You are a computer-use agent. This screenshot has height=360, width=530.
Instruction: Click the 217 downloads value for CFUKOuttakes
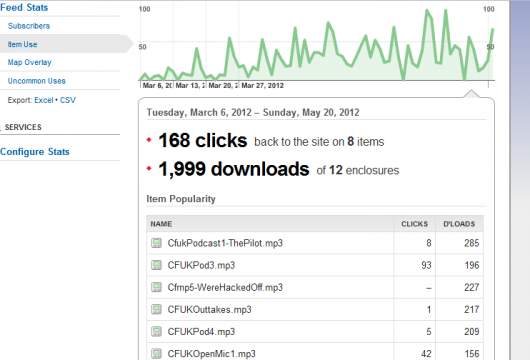[x=472, y=309]
